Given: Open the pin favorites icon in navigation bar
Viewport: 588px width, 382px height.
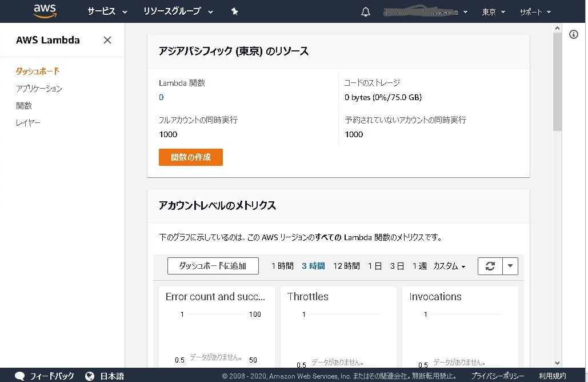Looking at the screenshot, I should pos(234,10).
